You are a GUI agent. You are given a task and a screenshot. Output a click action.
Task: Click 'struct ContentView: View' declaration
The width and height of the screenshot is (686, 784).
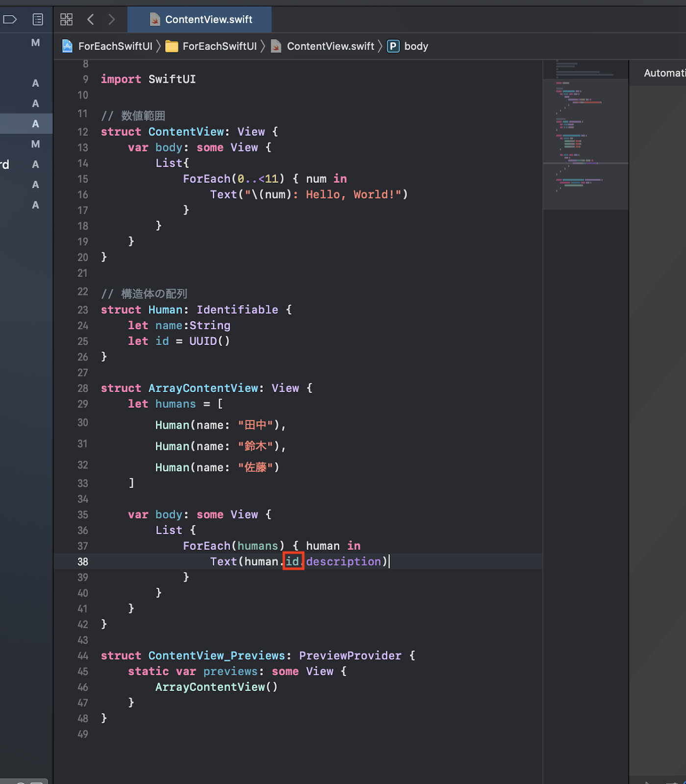189,132
